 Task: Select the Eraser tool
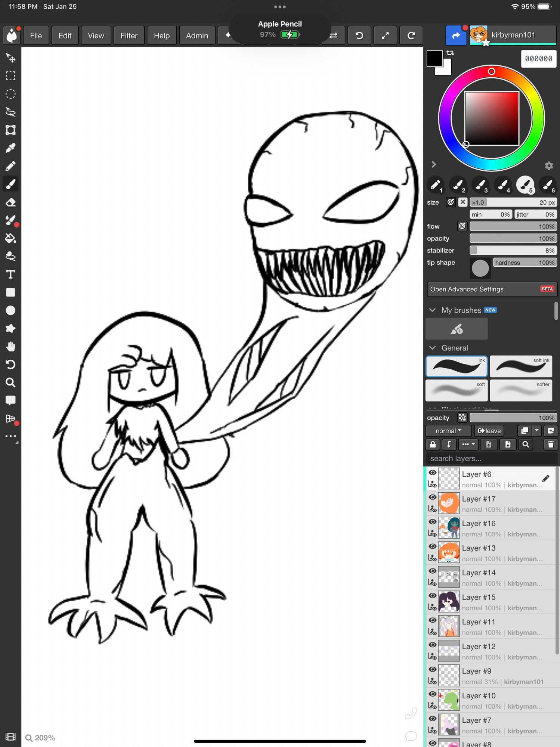pos(10,202)
